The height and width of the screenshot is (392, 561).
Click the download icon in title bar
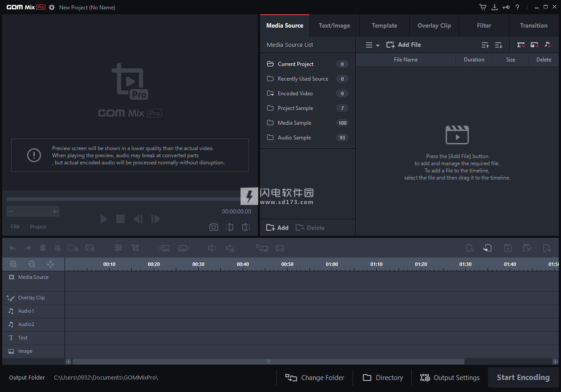495,7
